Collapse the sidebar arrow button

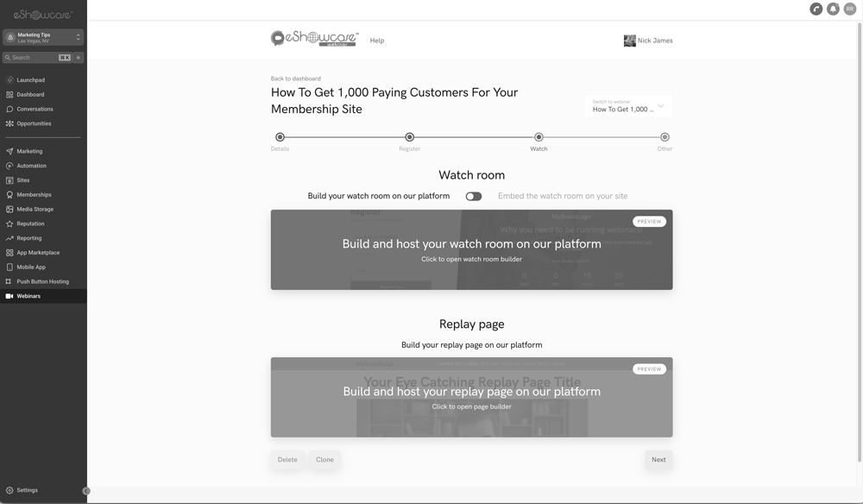(x=85, y=491)
